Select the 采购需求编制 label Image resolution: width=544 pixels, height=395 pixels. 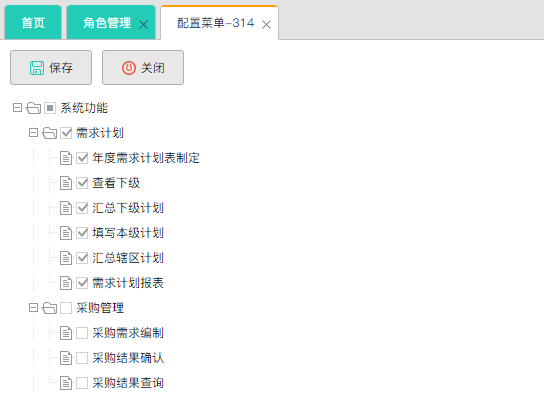[x=128, y=333]
